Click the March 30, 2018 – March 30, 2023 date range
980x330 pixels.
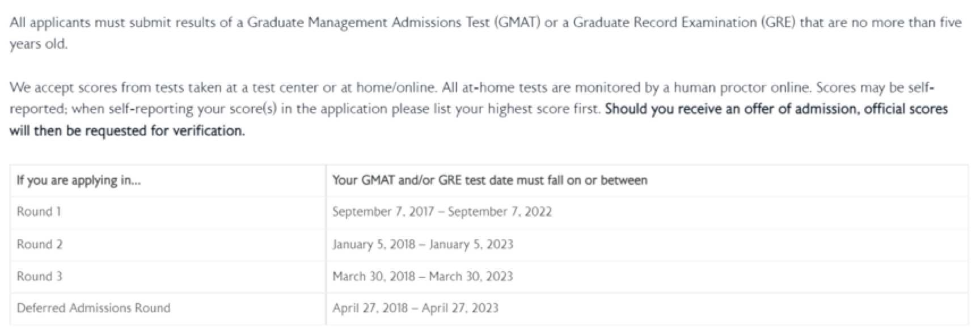423,277
